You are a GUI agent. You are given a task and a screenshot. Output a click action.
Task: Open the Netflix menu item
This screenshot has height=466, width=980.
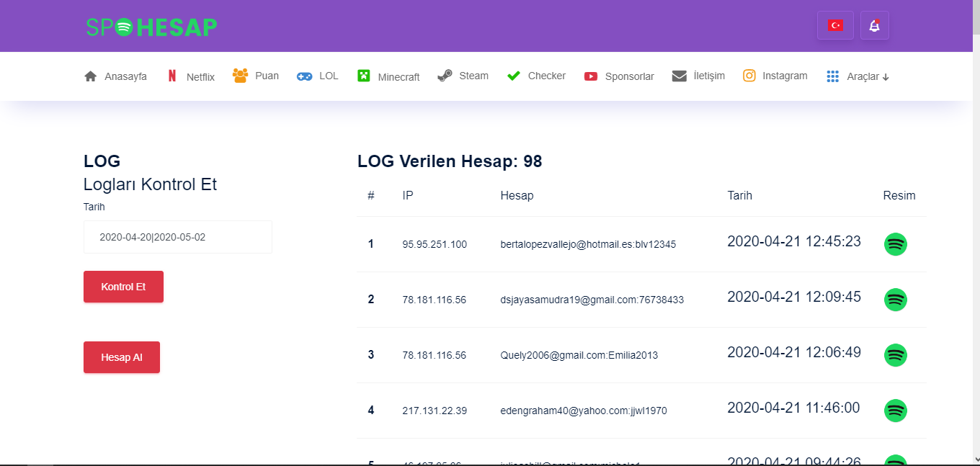coord(191,76)
